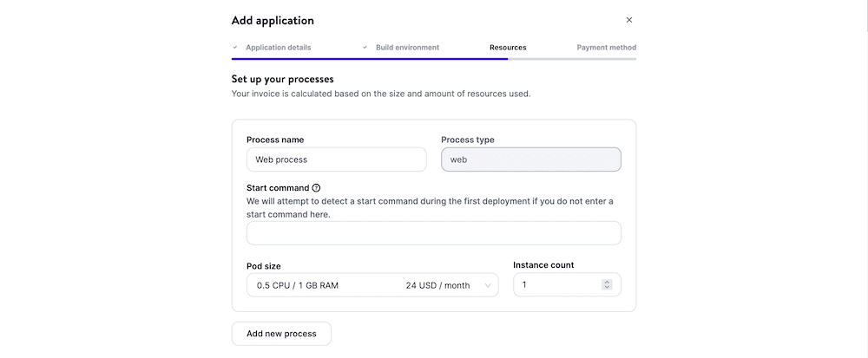The image size is (868, 358).
Task: Go back to Application details step
Action: 278,48
